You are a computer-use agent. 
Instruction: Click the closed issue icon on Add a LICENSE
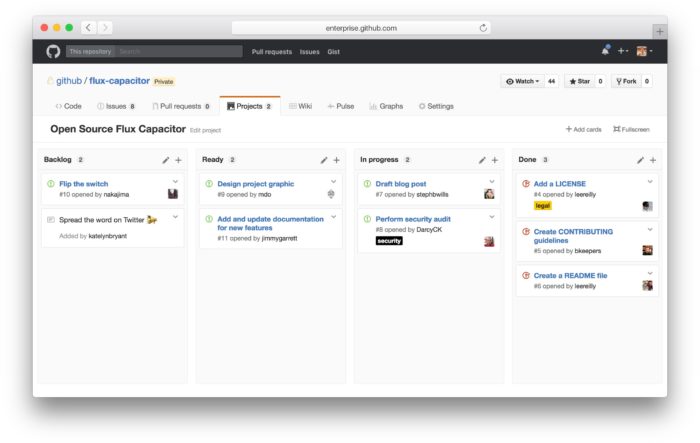526,184
